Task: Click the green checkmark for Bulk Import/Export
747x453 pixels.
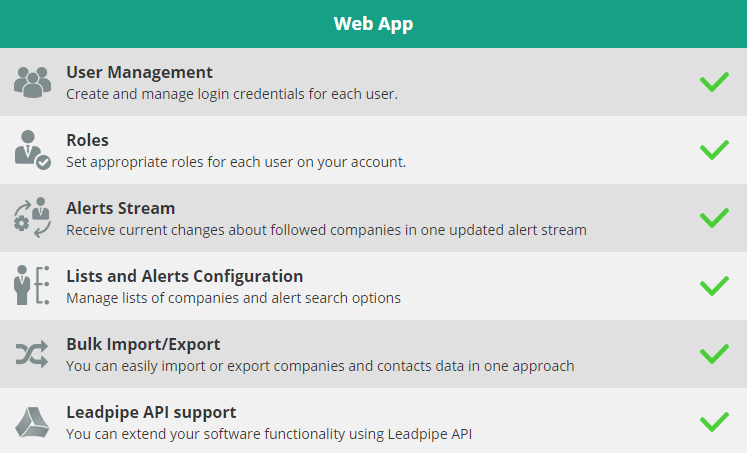Action: tap(714, 354)
